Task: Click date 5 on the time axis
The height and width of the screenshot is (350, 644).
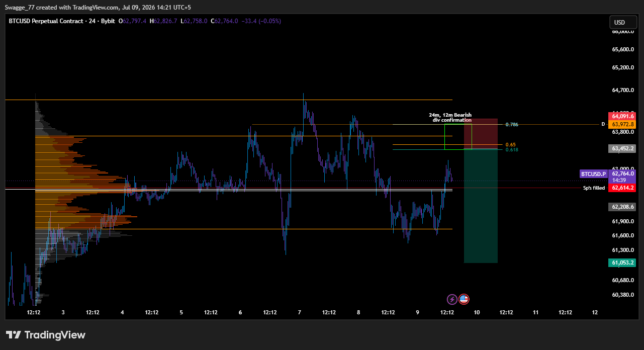Action: pyautogui.click(x=181, y=312)
